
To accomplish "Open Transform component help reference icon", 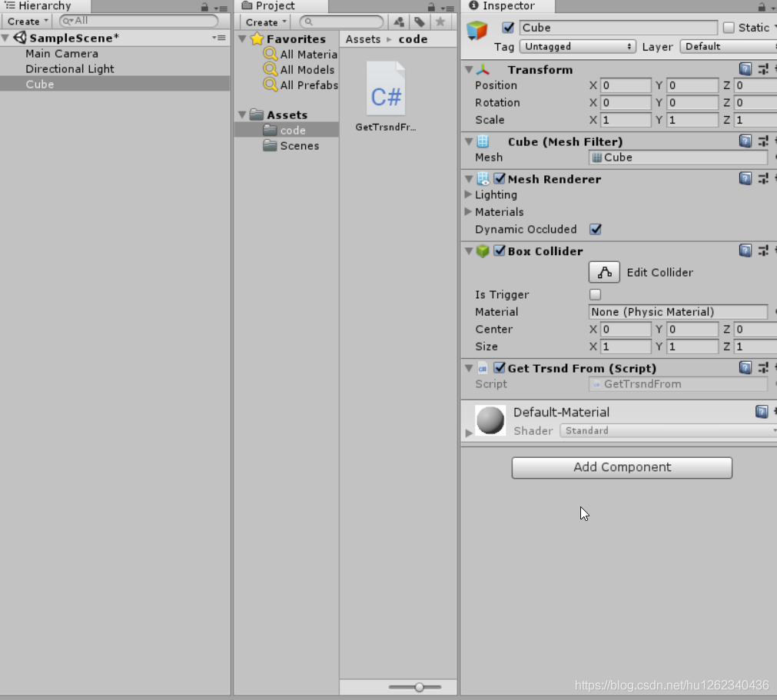I will [x=745, y=69].
